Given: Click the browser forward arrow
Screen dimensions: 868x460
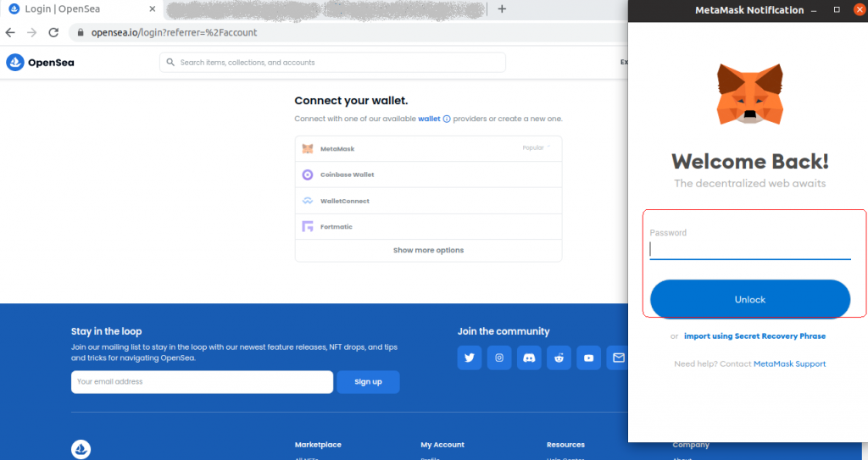Looking at the screenshot, I should tap(31, 33).
